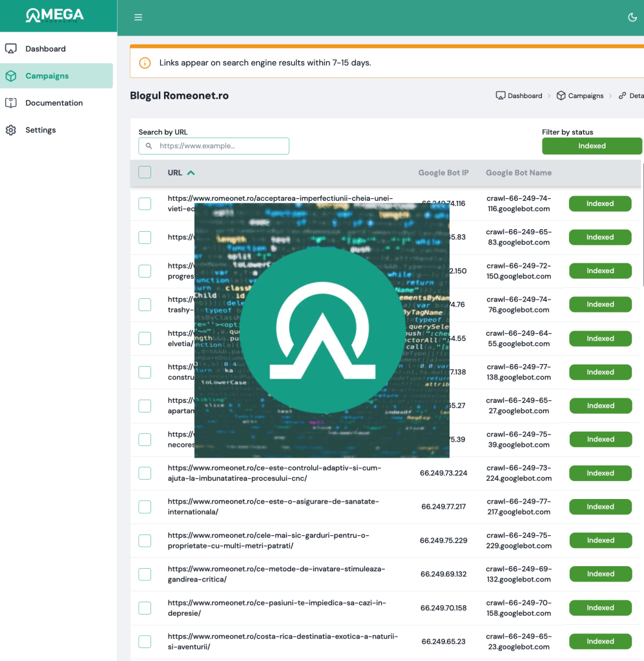Image resolution: width=644 pixels, height=661 pixels.
Task: Click the info icon in alert banner
Action: click(x=146, y=63)
